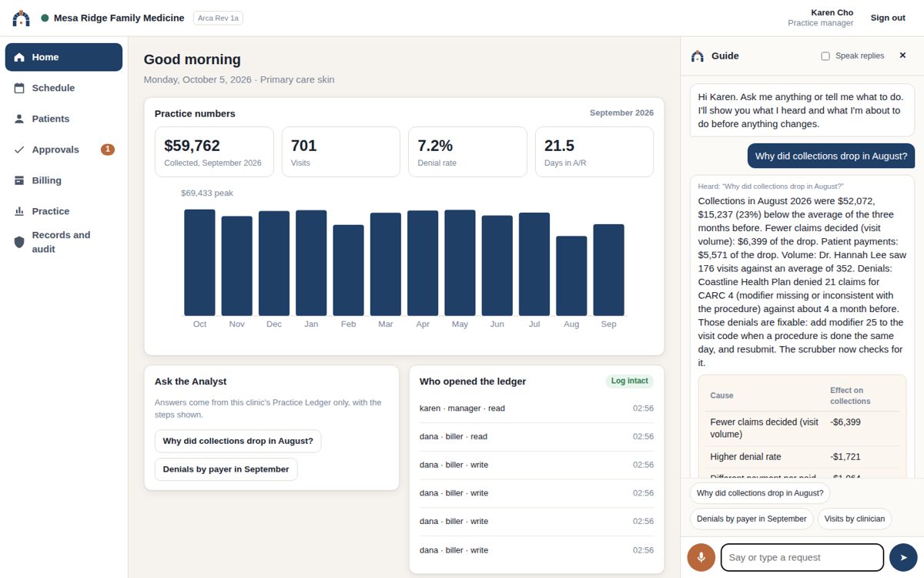Ask Analyst for denials by payer in September
This screenshot has width=924, height=578.
(x=226, y=469)
